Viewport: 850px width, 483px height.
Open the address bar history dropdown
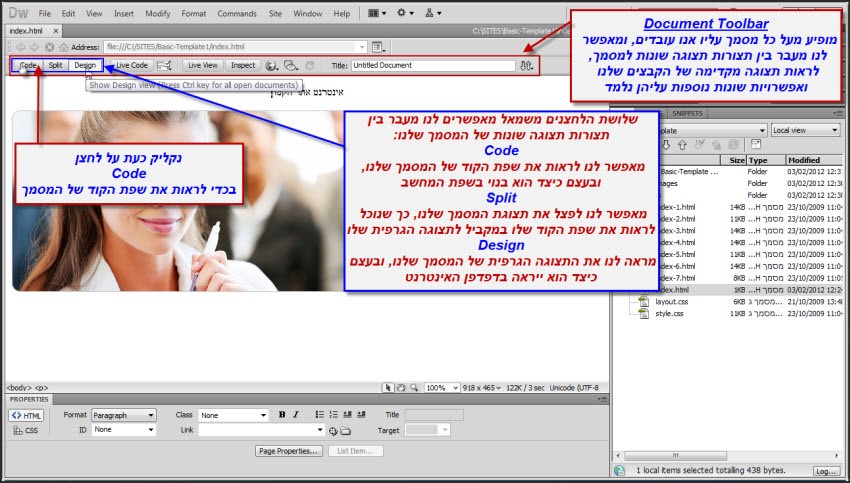coord(362,47)
